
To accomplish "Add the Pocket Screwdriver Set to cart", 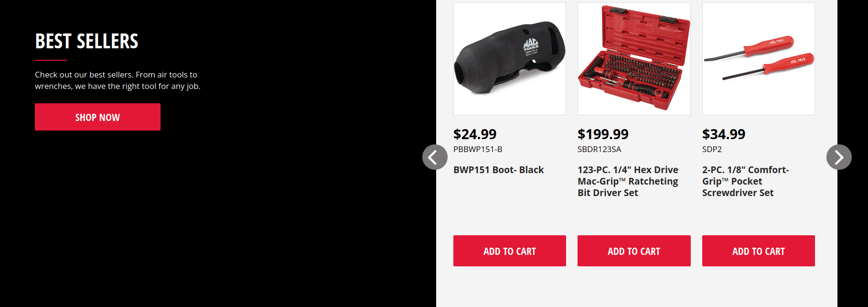I will point(758,251).
